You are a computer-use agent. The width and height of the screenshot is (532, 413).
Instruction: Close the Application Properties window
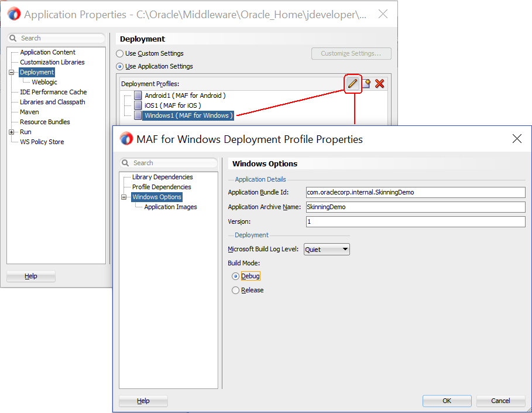click(383, 14)
